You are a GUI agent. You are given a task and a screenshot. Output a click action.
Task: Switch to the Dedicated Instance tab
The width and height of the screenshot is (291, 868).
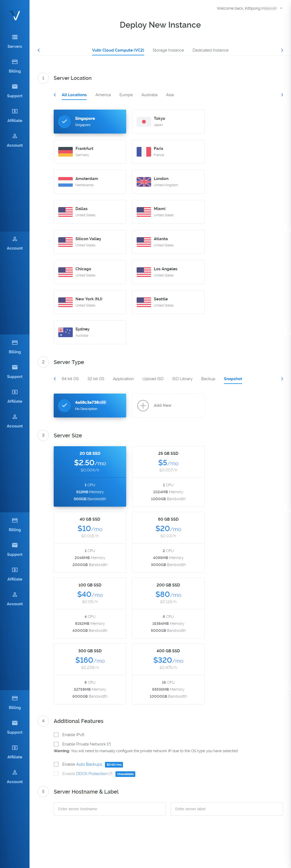[210, 50]
